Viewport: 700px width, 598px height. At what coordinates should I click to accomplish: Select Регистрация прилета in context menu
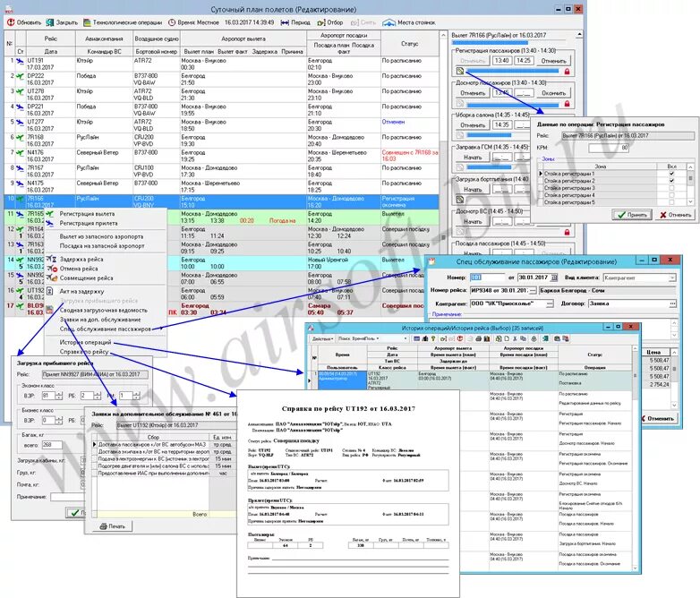point(89,223)
